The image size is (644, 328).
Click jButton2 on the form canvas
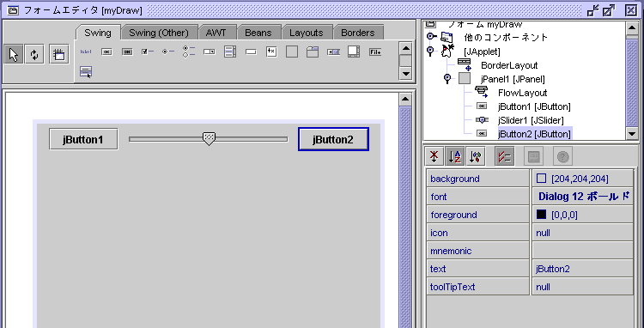(x=333, y=139)
